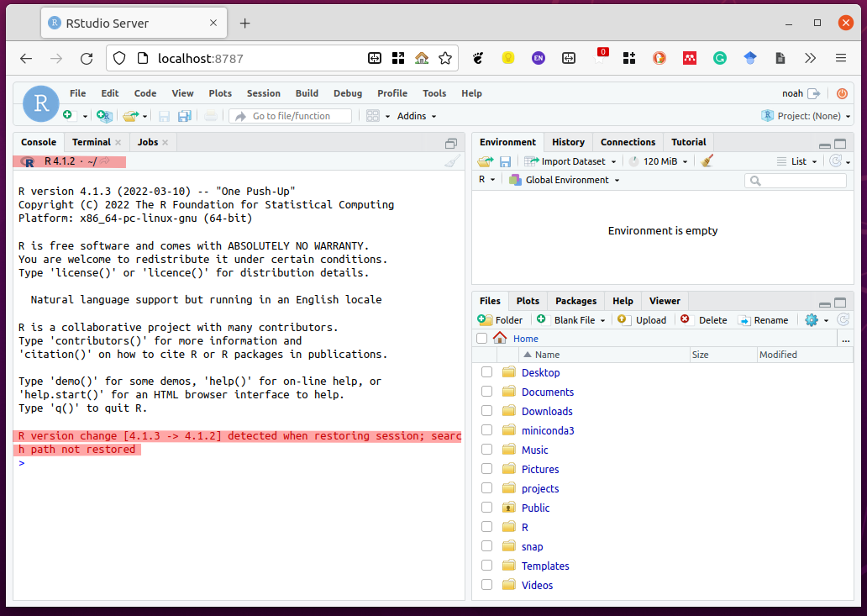Click the new Folder button
The width and height of the screenshot is (867, 616).
pyautogui.click(x=500, y=319)
